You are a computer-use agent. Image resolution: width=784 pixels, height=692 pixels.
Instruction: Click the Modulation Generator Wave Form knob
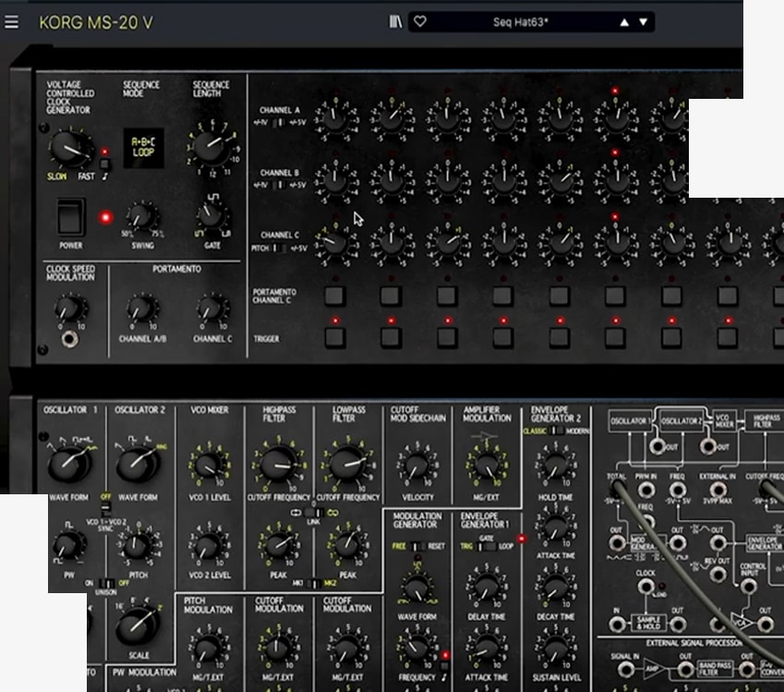click(417, 587)
